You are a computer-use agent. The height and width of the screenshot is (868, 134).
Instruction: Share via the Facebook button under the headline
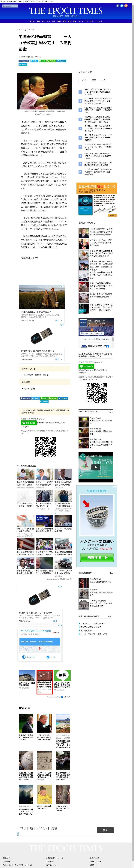[24, 61]
